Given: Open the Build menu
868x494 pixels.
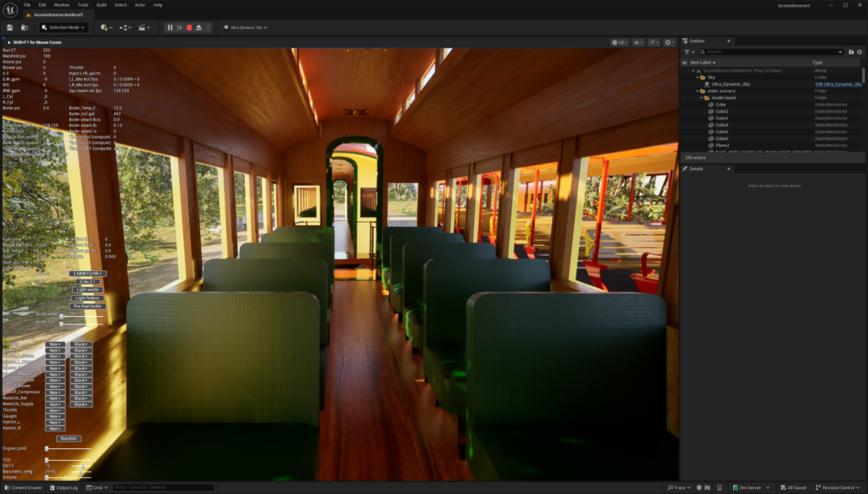Looking at the screenshot, I should pyautogui.click(x=101, y=5).
